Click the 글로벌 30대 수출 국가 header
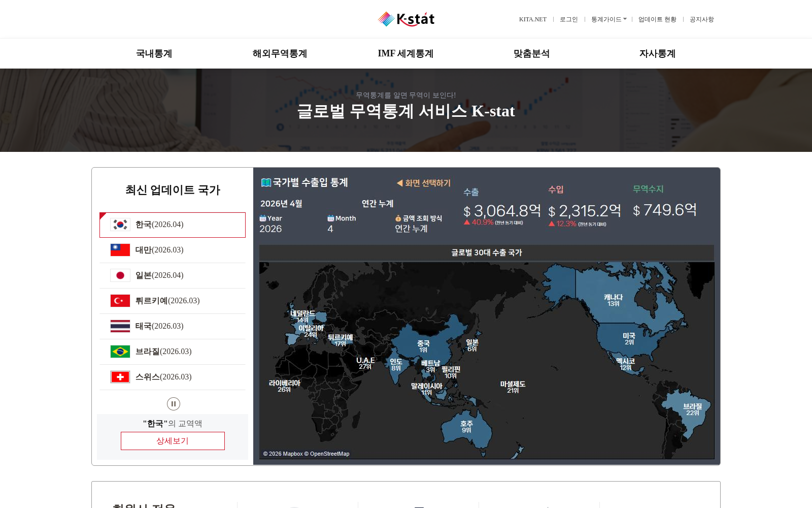Screen dimensions: 812x508 (487, 252)
